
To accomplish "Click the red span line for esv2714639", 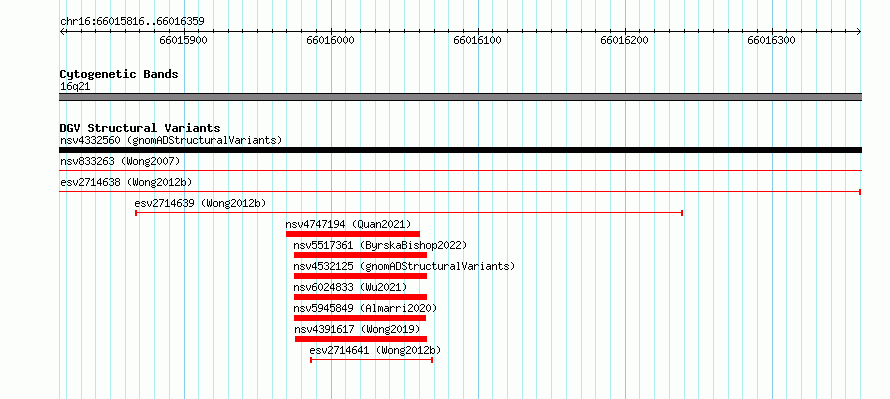I will pyautogui.click(x=409, y=213).
